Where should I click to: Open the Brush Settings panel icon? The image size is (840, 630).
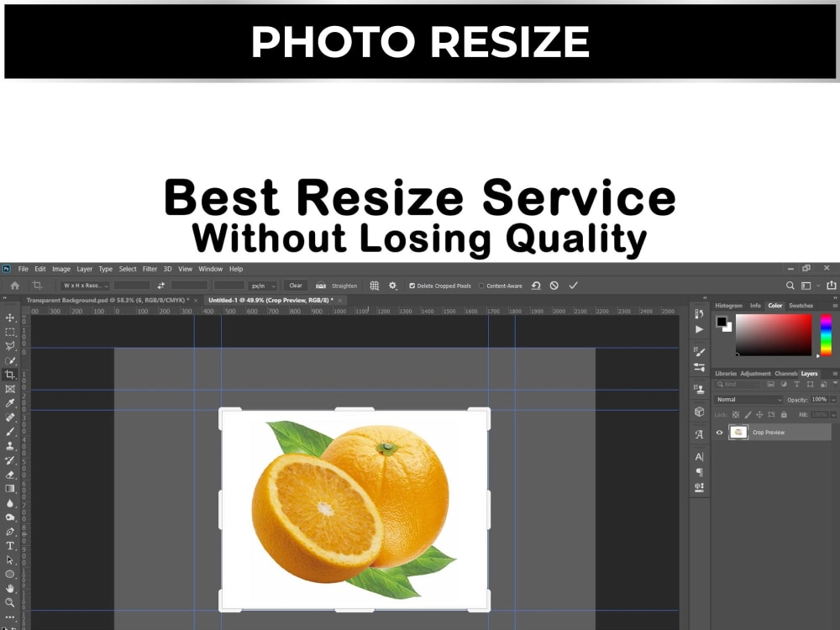click(x=699, y=351)
